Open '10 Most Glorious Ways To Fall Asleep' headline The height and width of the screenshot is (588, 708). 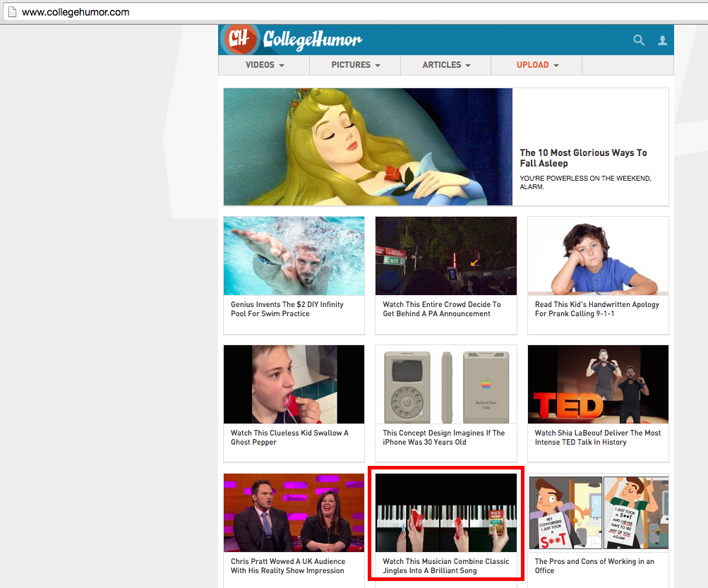pyautogui.click(x=583, y=158)
